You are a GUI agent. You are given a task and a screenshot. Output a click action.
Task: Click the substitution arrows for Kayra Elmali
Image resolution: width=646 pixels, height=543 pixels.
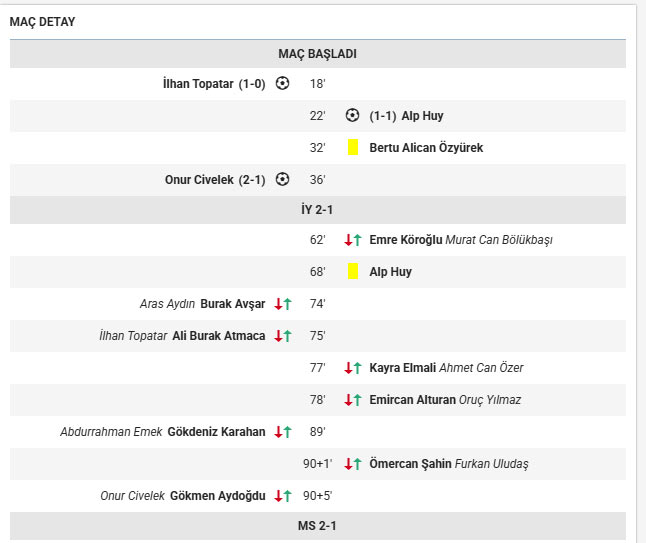point(352,368)
